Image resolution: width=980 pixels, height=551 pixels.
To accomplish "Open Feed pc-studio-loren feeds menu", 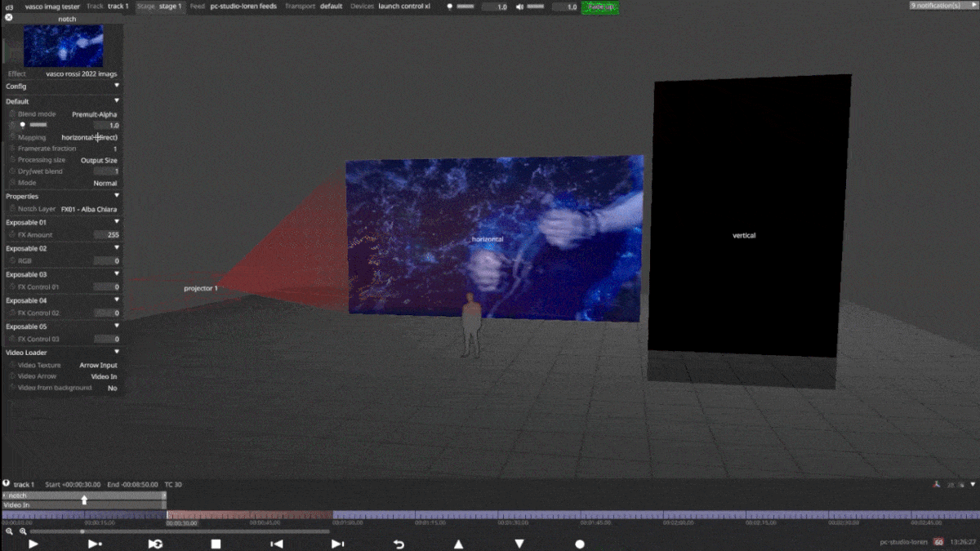I will pos(233,6).
